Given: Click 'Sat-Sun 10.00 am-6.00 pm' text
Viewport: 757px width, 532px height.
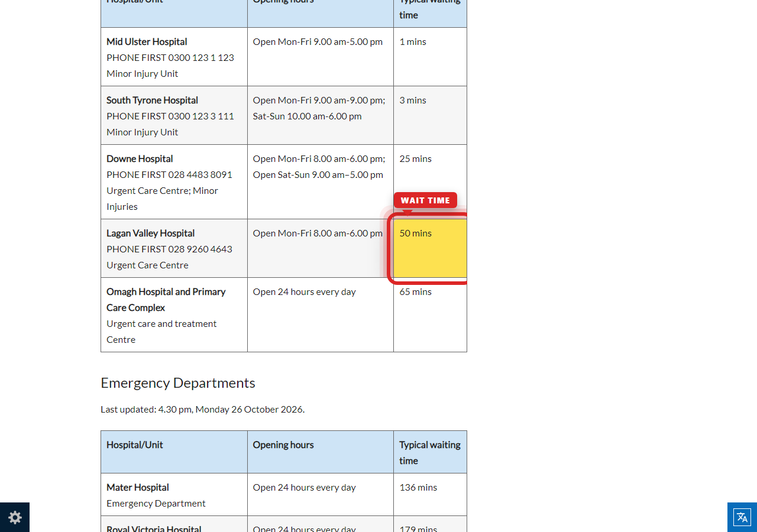Looking at the screenshot, I should 307,116.
